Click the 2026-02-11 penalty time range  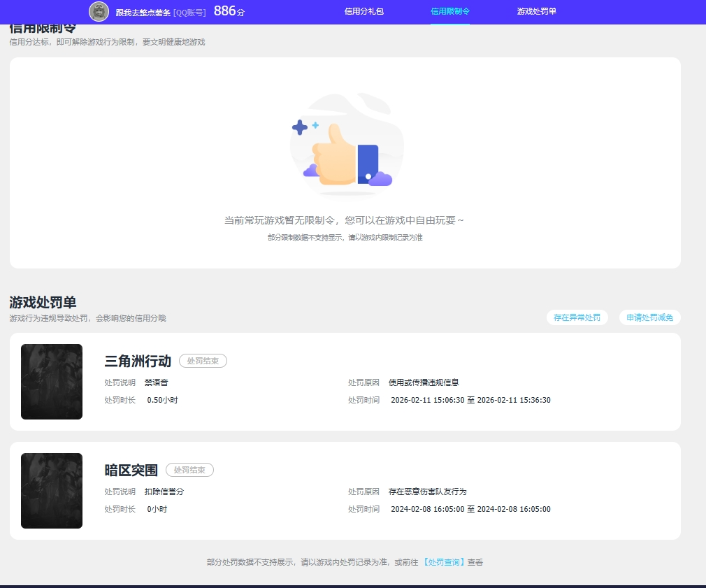pyautogui.click(x=470, y=400)
